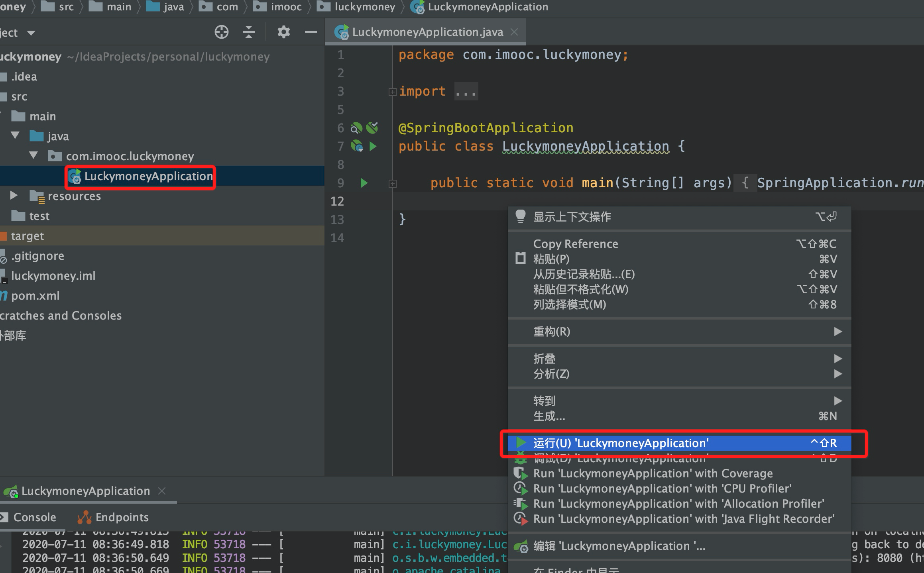Click run gutter arrow on line 9
924x573 pixels.
[x=364, y=183]
